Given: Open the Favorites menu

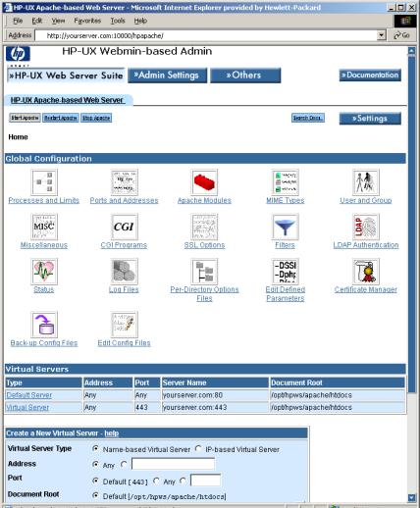Looking at the screenshot, I should tap(87, 21).
